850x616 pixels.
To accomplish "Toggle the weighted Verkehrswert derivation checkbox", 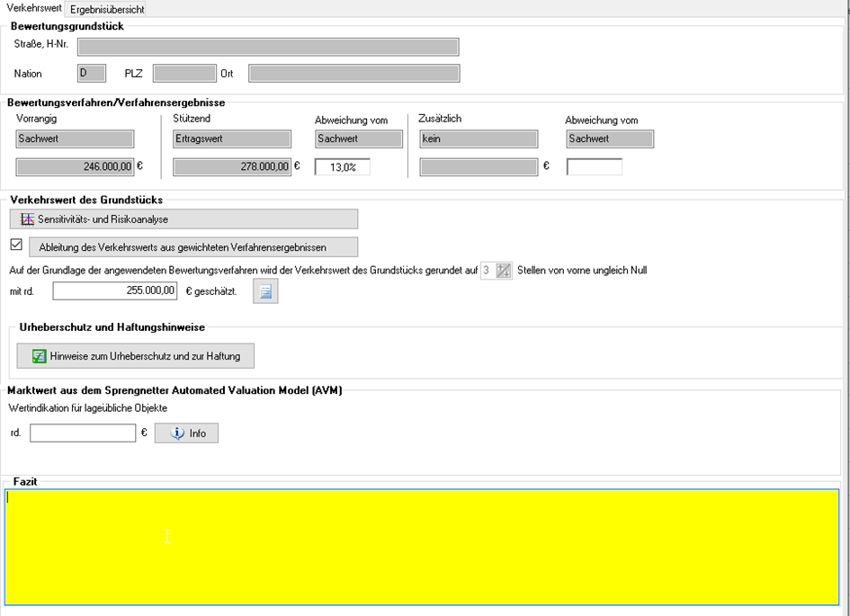I will click(16, 246).
